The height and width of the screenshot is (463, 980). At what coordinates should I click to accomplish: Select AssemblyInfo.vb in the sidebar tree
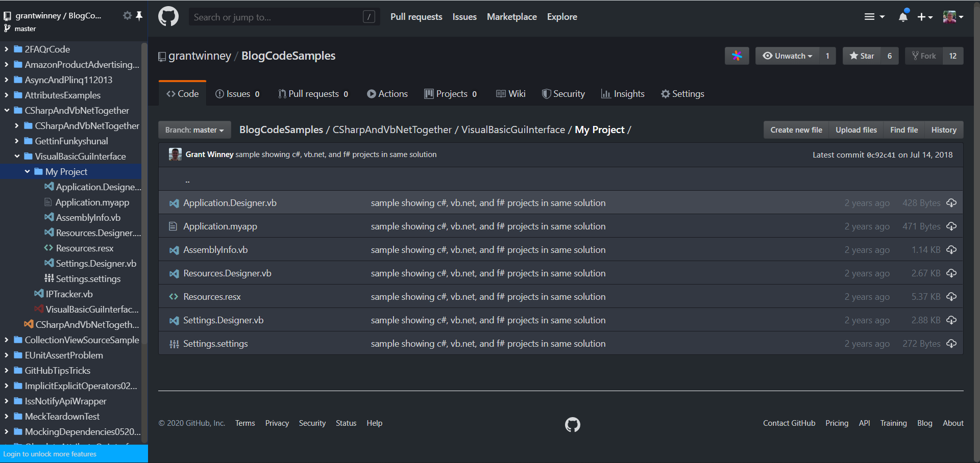[x=88, y=218]
